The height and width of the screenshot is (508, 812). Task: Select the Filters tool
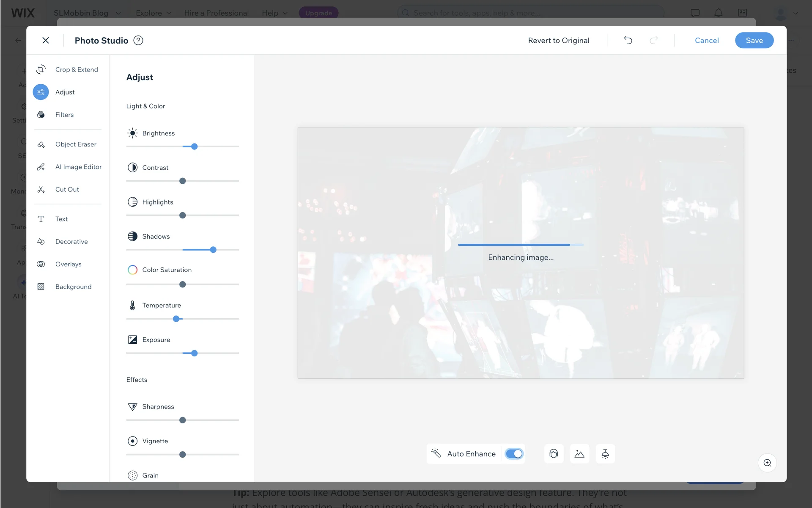coord(64,115)
